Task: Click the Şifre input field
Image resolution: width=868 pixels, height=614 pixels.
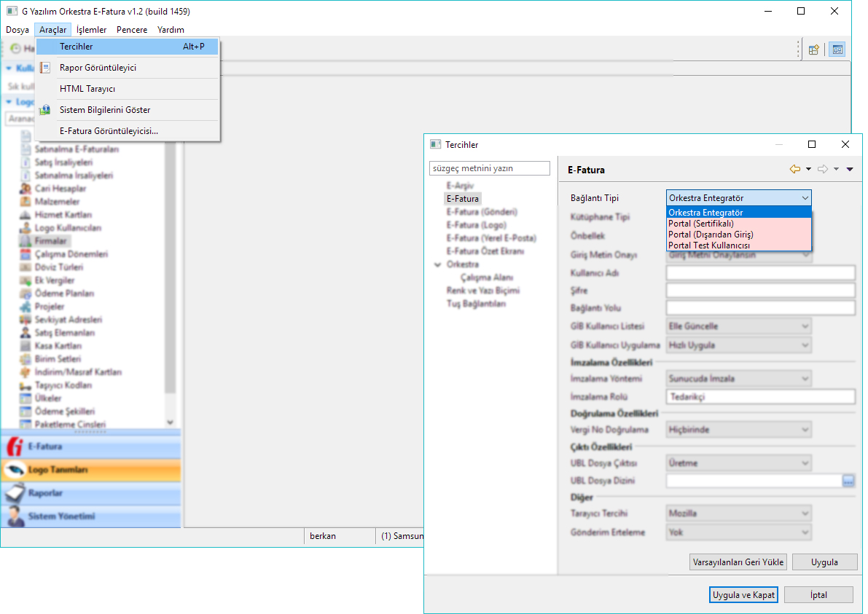Action: (761, 291)
